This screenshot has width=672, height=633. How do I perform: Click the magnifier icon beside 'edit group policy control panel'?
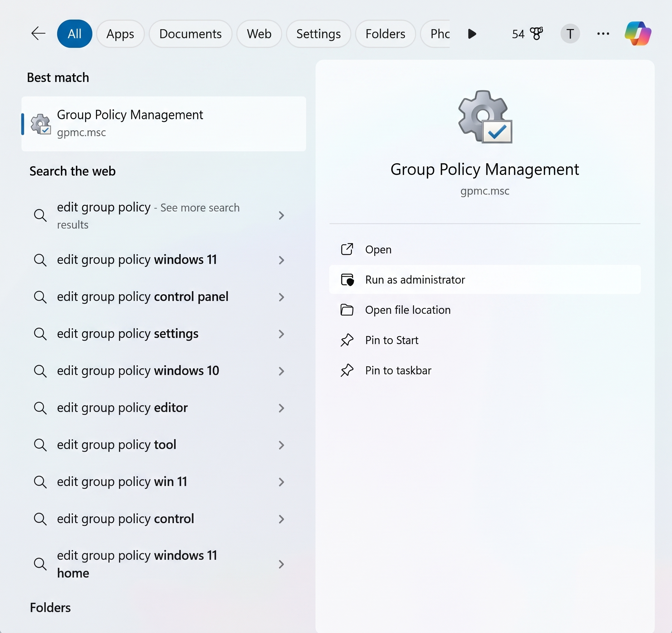coord(40,297)
